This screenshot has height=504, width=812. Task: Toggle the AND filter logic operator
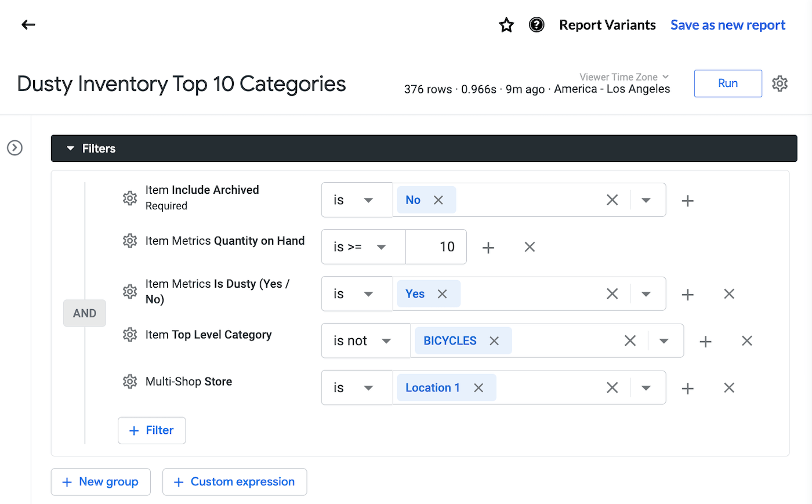coord(84,313)
